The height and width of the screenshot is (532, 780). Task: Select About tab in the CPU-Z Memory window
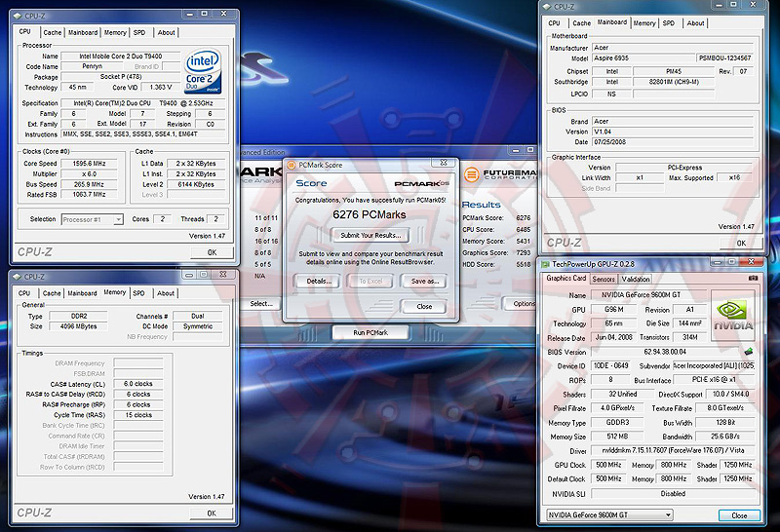[x=166, y=293]
